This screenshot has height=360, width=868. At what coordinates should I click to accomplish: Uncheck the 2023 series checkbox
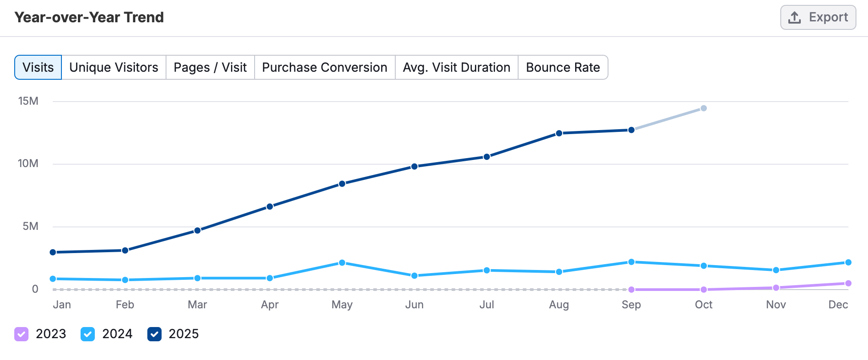coord(21,334)
